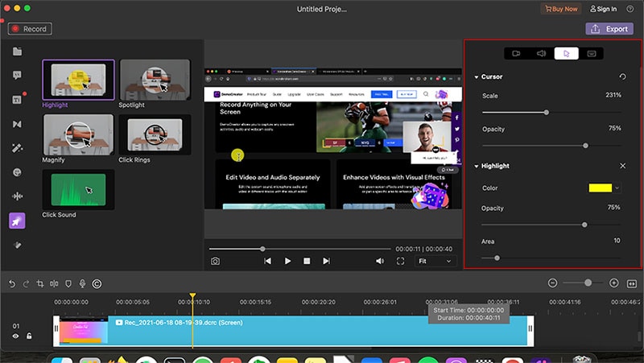644x363 pixels.
Task: Add a marker with the shield icon
Action: (x=68, y=284)
